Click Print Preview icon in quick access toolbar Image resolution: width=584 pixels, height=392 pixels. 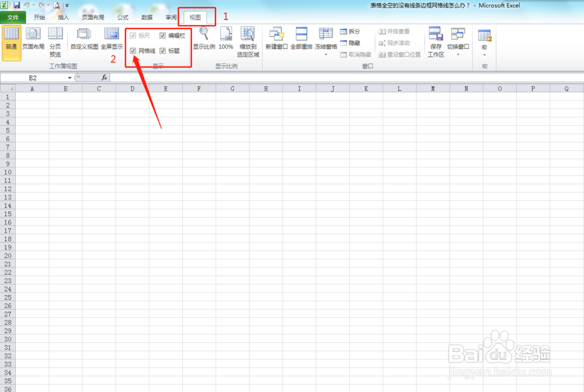pos(56,5)
